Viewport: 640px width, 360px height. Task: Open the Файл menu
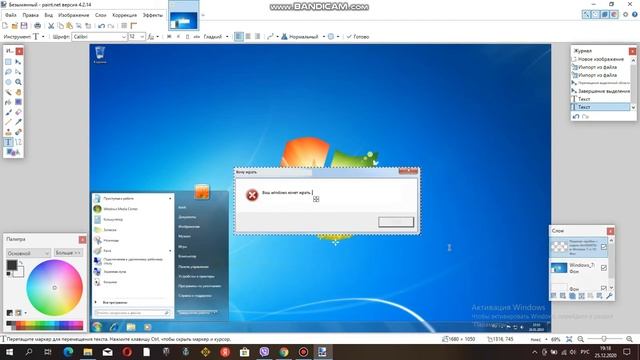coord(11,15)
